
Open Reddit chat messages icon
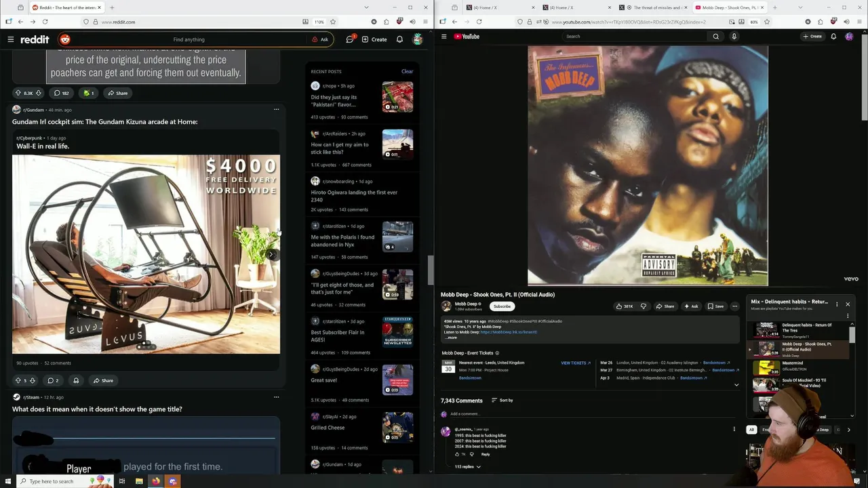click(x=350, y=39)
